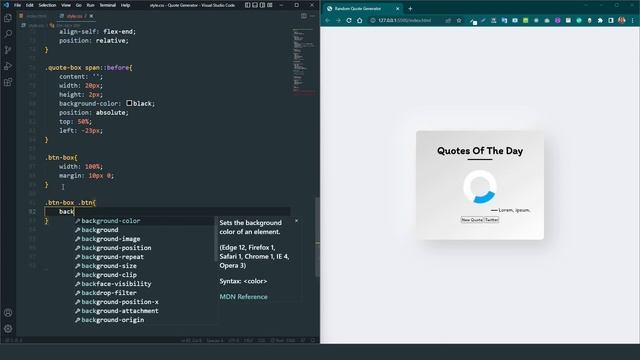Go to the browser home page
This screenshot has width=640, height=360.
pyautogui.click(x=360, y=20)
